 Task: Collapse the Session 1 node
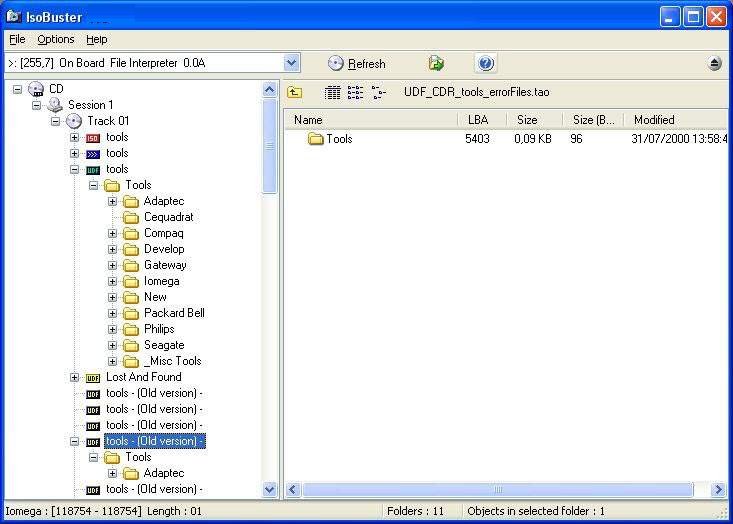click(x=36, y=105)
